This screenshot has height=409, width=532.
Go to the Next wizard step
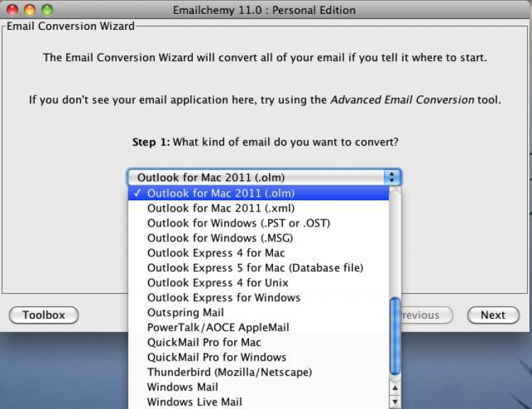[x=493, y=315]
